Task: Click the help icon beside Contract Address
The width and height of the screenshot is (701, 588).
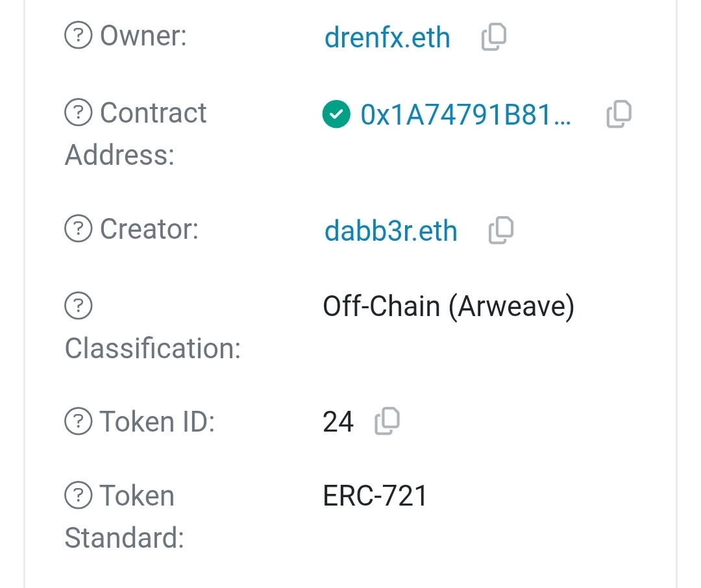Action: [79, 114]
